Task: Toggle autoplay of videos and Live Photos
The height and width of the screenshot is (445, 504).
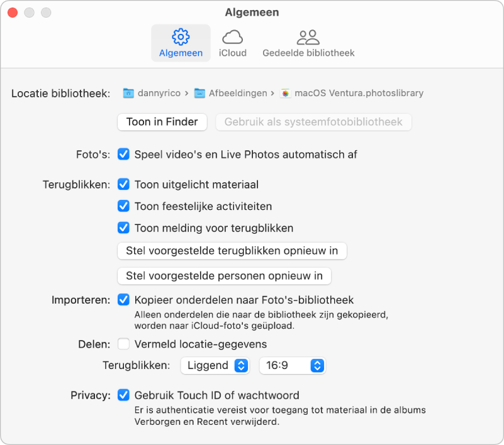Action: pos(123,154)
